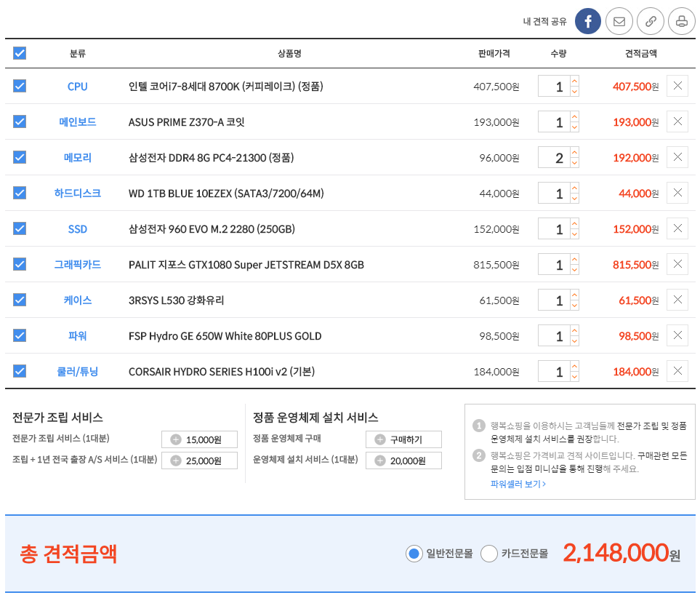
Task: Open the 쿨러/튜닝 category link
Action: [77, 372]
